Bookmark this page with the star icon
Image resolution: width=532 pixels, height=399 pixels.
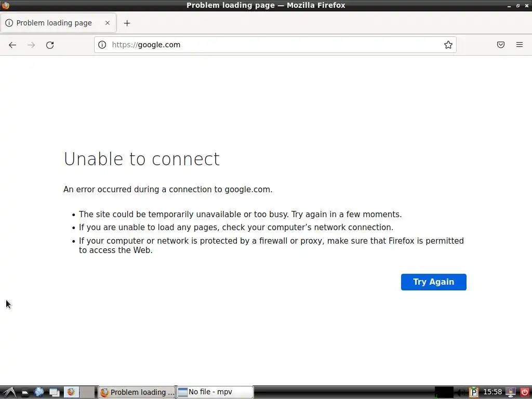448,45
